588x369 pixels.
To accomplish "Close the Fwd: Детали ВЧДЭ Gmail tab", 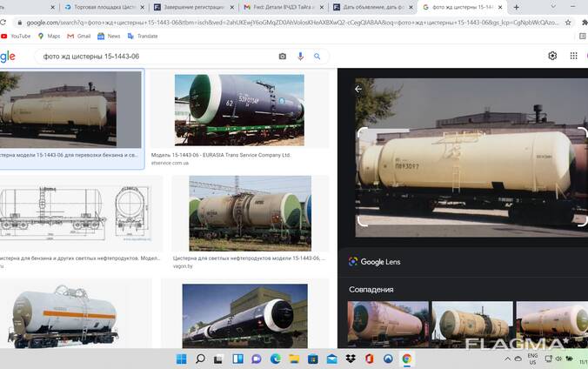I will point(322,7).
